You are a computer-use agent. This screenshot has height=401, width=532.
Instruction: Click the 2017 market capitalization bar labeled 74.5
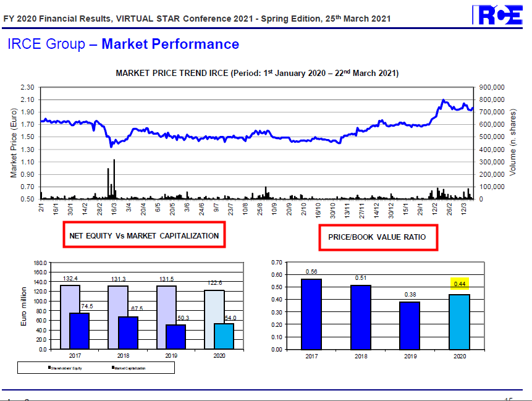pos(79,331)
